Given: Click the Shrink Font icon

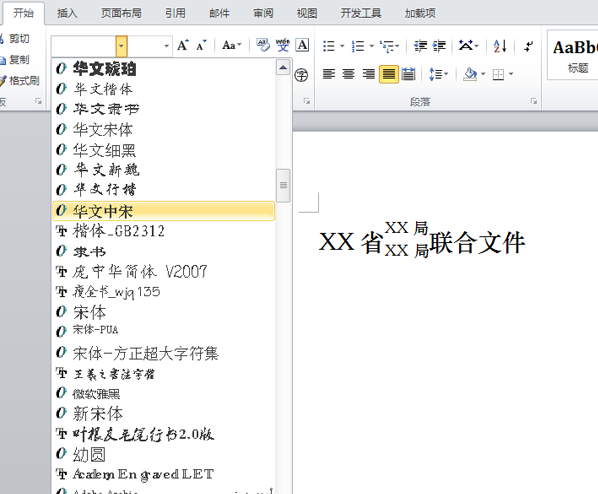Looking at the screenshot, I should [202, 45].
